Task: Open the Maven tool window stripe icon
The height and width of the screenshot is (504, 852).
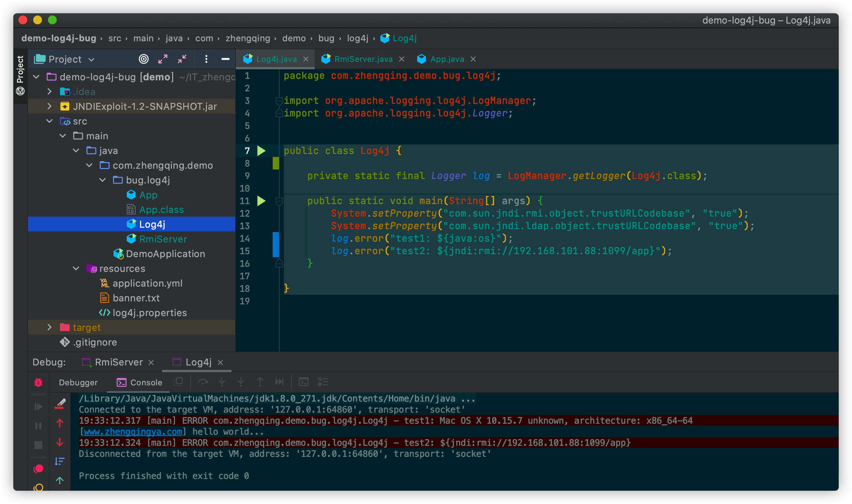Action: [20, 91]
